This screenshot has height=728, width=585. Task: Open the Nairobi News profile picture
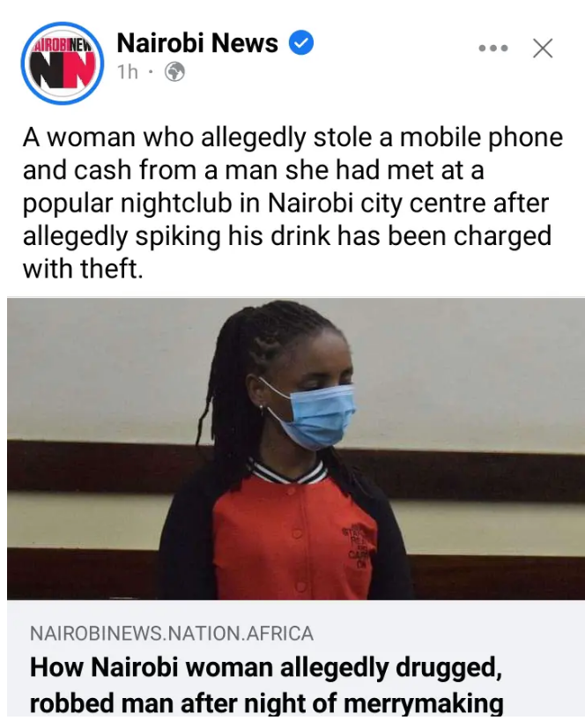pyautogui.click(x=63, y=63)
